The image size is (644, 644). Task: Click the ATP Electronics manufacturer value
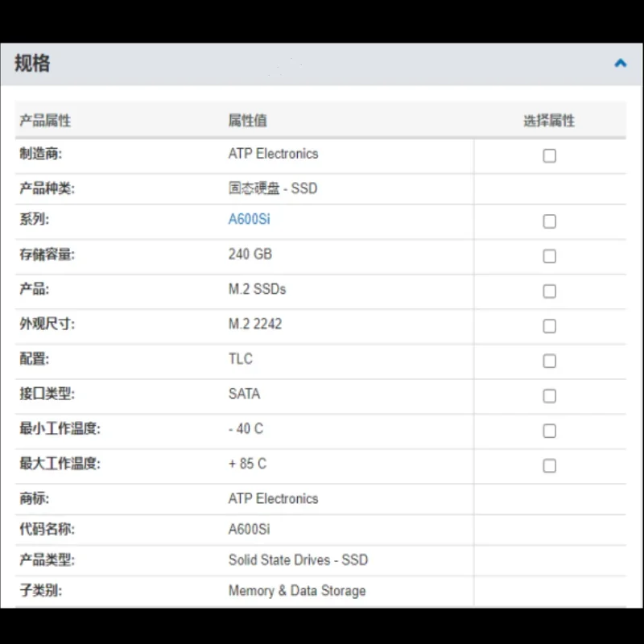click(274, 153)
